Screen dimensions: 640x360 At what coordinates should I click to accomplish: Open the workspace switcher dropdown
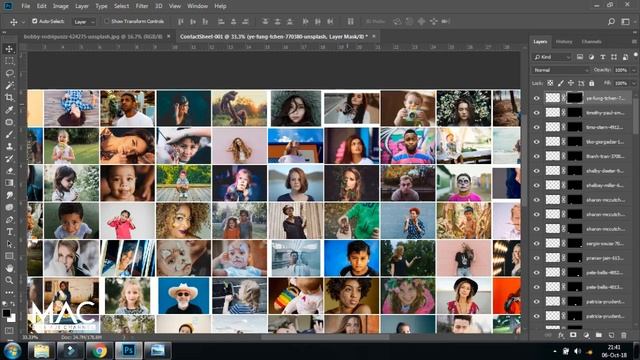pyautogui.click(x=625, y=22)
